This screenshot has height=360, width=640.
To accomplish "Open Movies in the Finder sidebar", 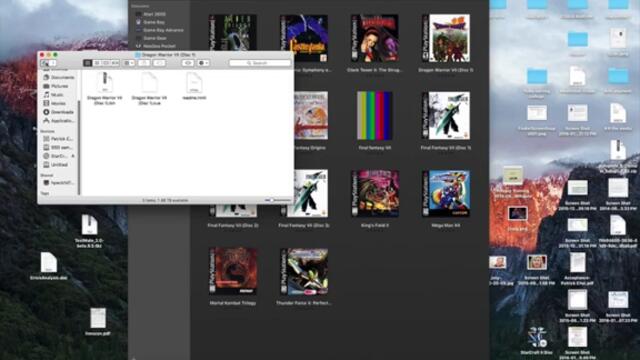I will (x=55, y=103).
